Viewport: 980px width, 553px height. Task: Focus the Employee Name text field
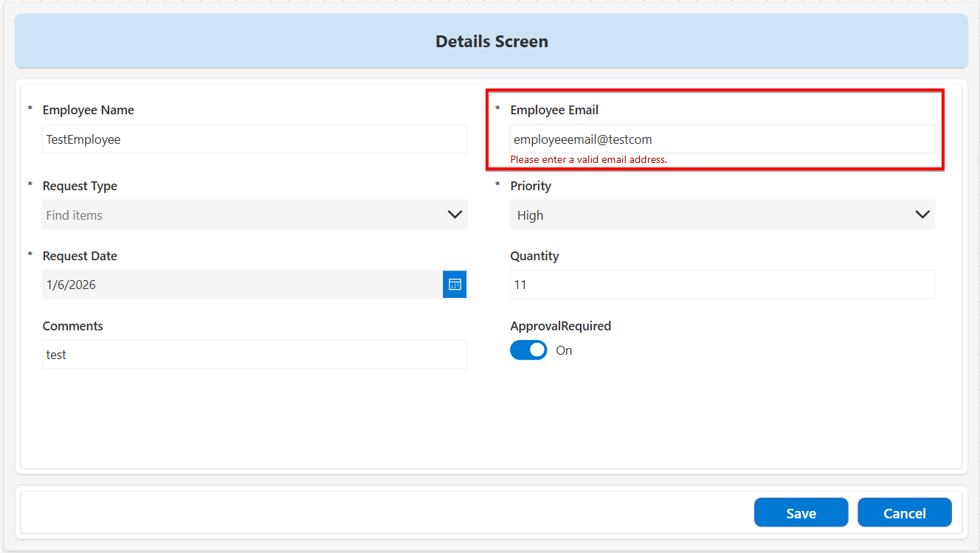(x=255, y=139)
